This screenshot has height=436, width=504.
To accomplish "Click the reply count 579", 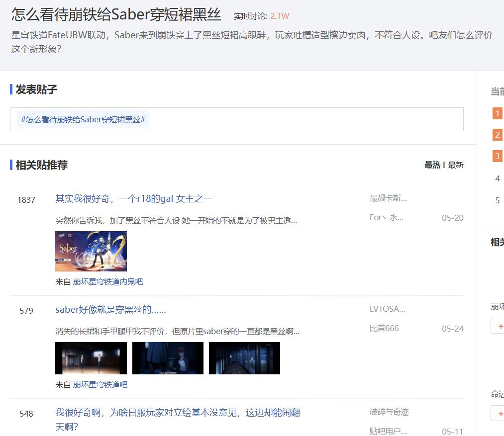I will tap(26, 311).
